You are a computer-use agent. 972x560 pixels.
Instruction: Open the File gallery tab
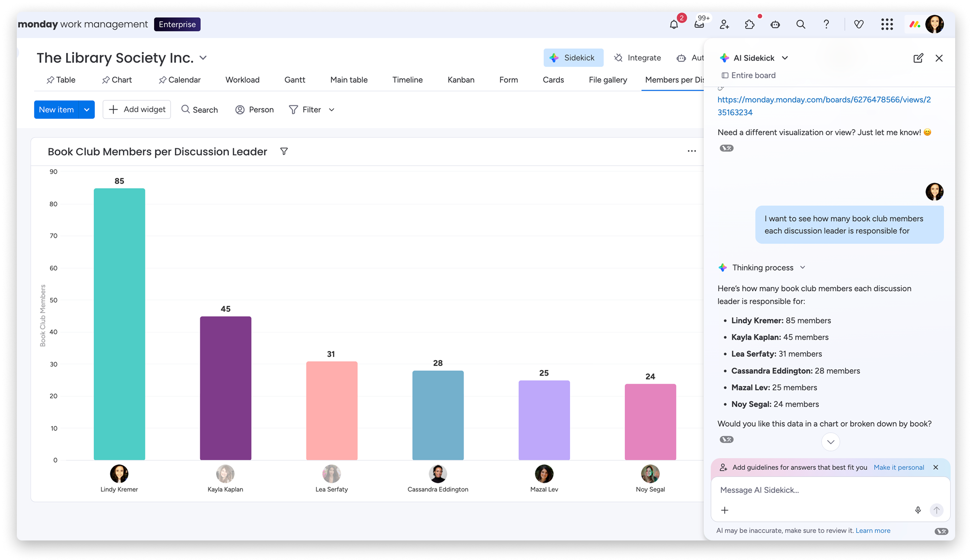click(607, 80)
